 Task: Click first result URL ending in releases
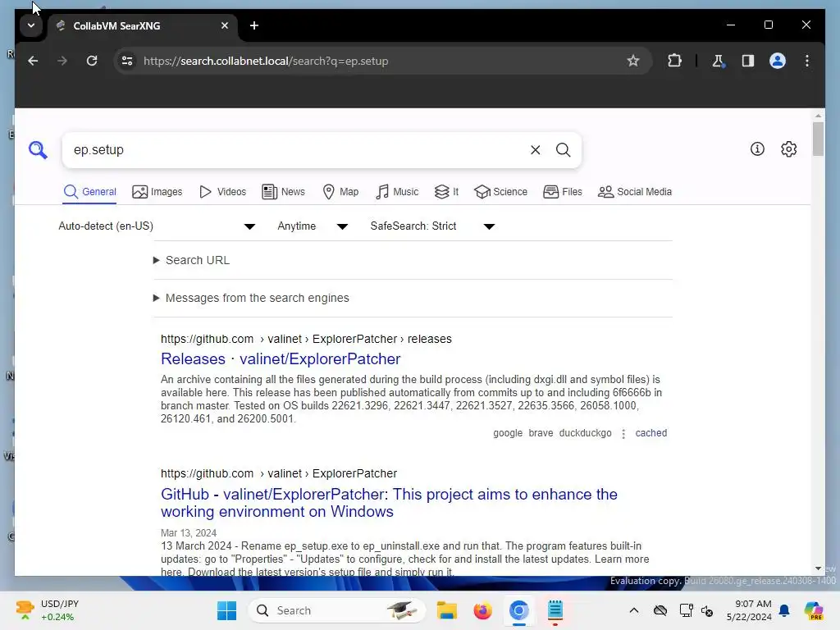pos(306,339)
